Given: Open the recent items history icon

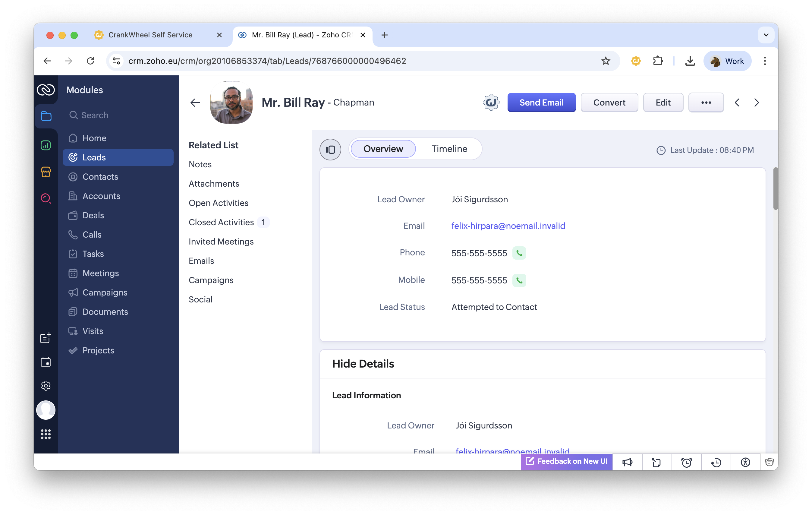Looking at the screenshot, I should tap(716, 462).
